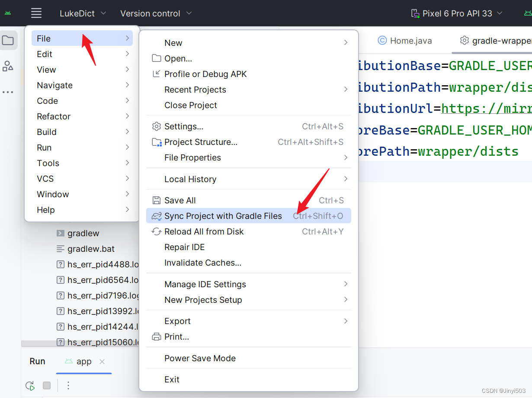Open Run panel options with three-dot icon

pos(68,385)
